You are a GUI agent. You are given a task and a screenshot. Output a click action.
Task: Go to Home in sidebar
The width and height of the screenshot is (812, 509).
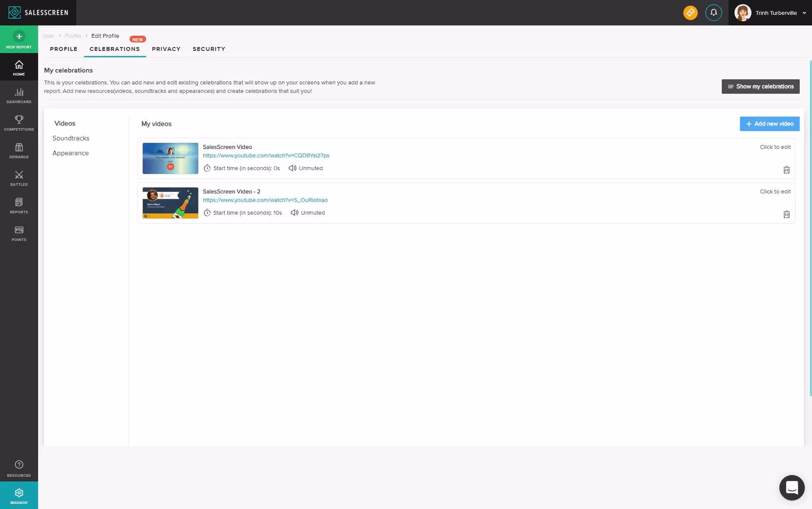(19, 68)
